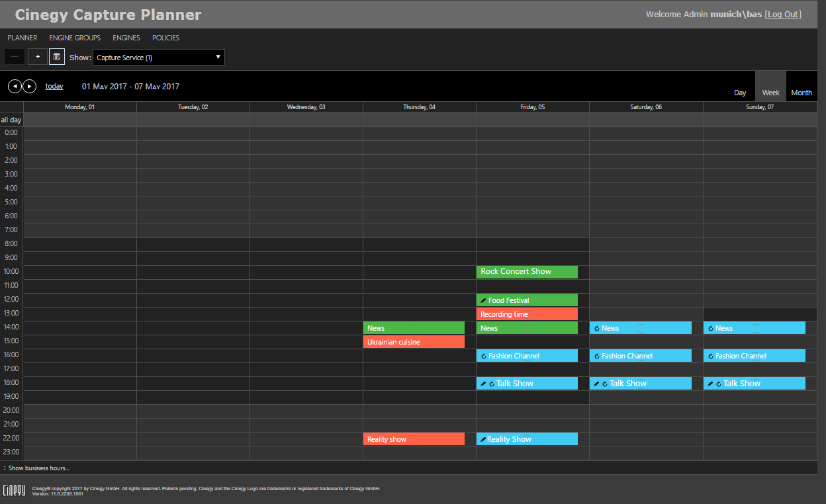Image resolution: width=826 pixels, height=504 pixels.
Task: Select the Sunday Fashion Channel event
Action: (755, 356)
